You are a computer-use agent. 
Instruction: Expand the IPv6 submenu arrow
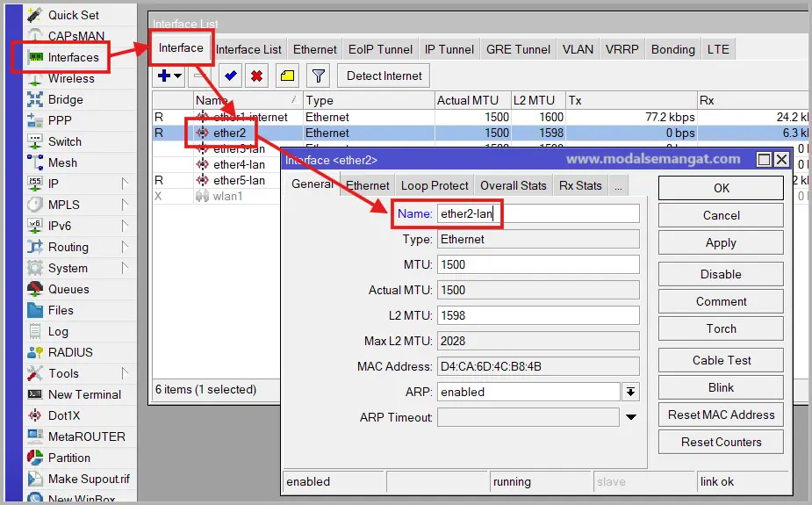[125, 226]
